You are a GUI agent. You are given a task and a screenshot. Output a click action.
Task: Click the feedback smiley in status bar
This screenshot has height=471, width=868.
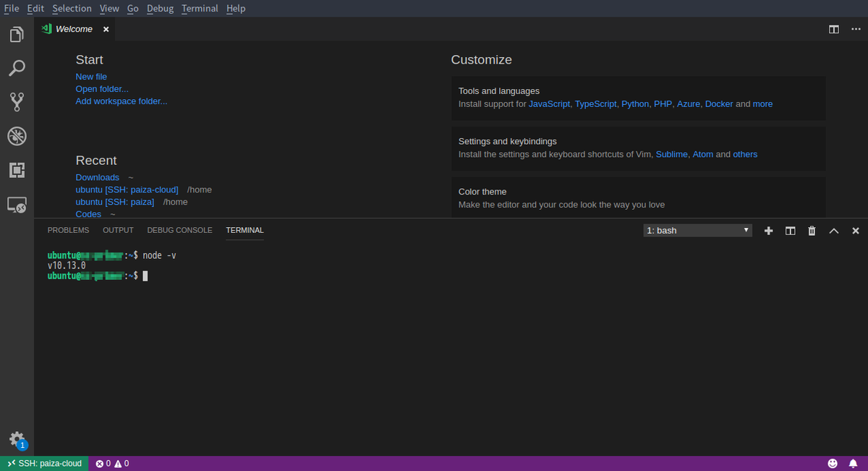pyautogui.click(x=833, y=463)
